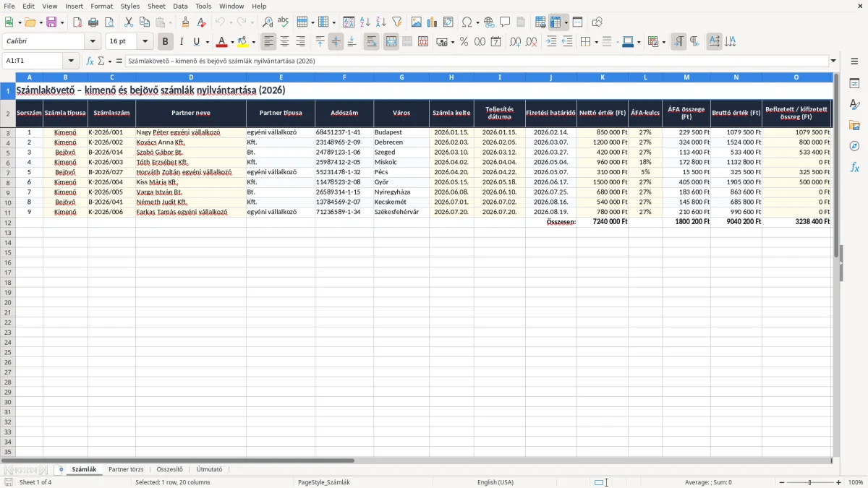The image size is (868, 488).
Task: Open the sidebar Functions deck
Action: click(854, 167)
